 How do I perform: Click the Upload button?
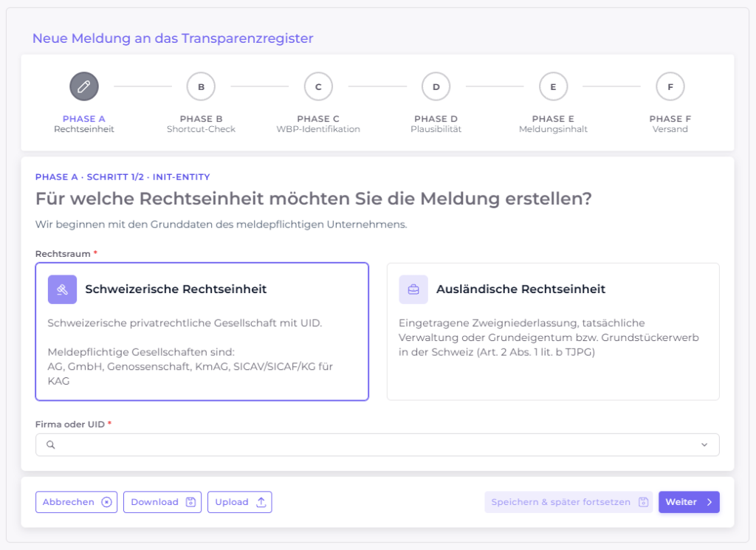240,502
